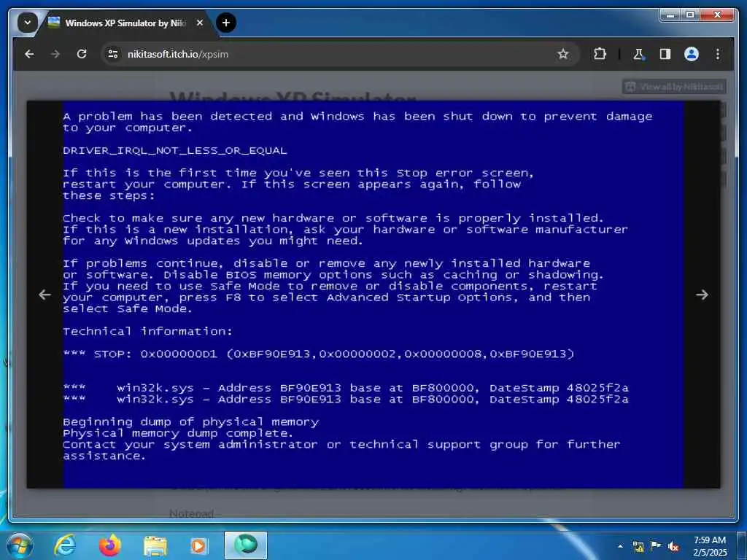Switch to the active browser taskbar button
The height and width of the screenshot is (560, 747).
[x=246, y=545]
